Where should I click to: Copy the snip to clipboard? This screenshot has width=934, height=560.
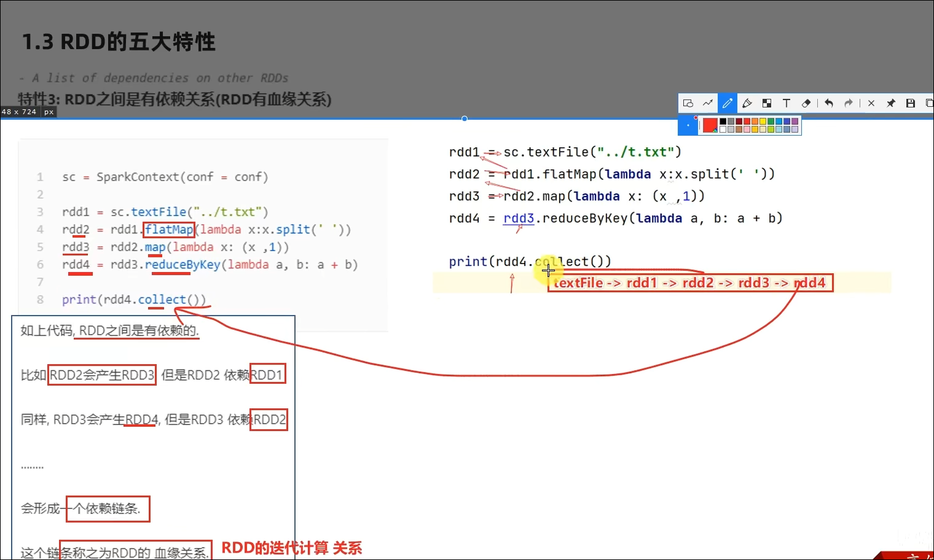[x=930, y=103]
